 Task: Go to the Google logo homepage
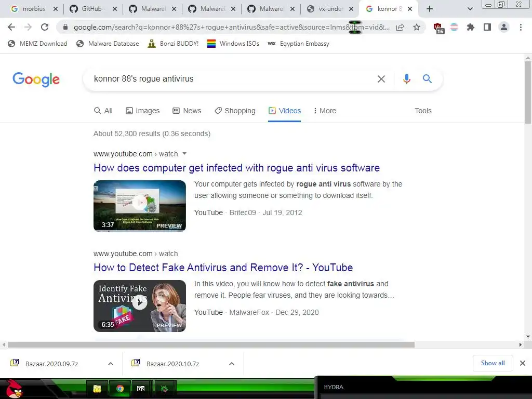[36, 79]
